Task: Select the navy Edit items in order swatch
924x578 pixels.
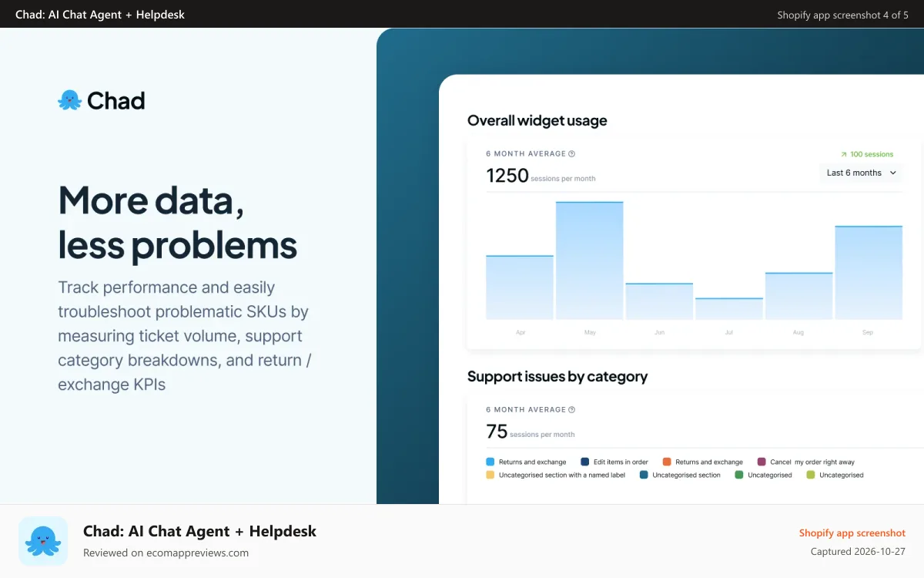Action: (x=585, y=462)
